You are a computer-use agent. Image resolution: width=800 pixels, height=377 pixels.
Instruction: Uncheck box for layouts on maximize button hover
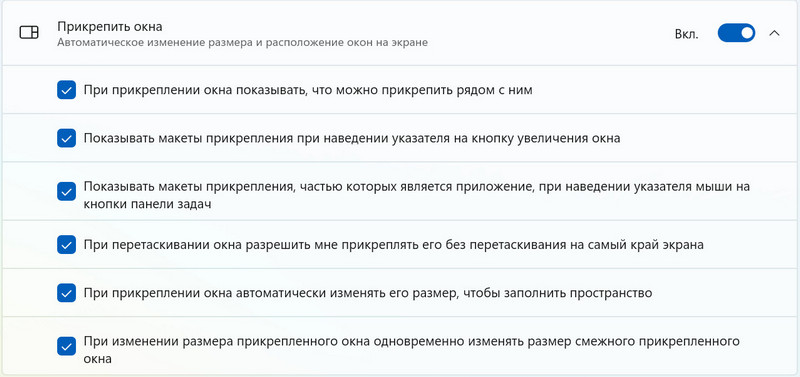pyautogui.click(x=66, y=138)
